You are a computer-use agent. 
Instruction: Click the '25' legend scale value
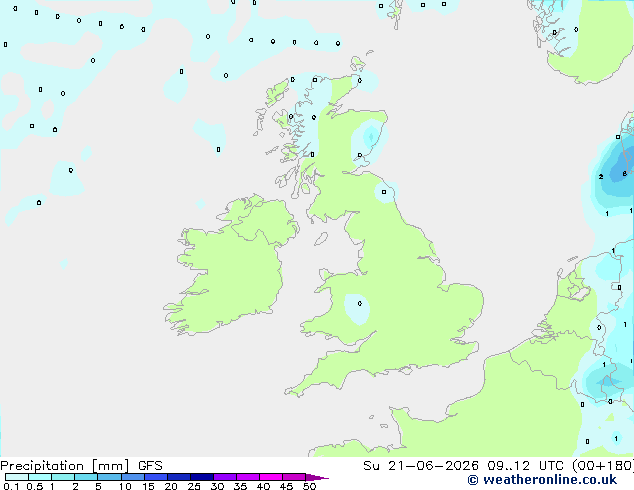point(194,486)
